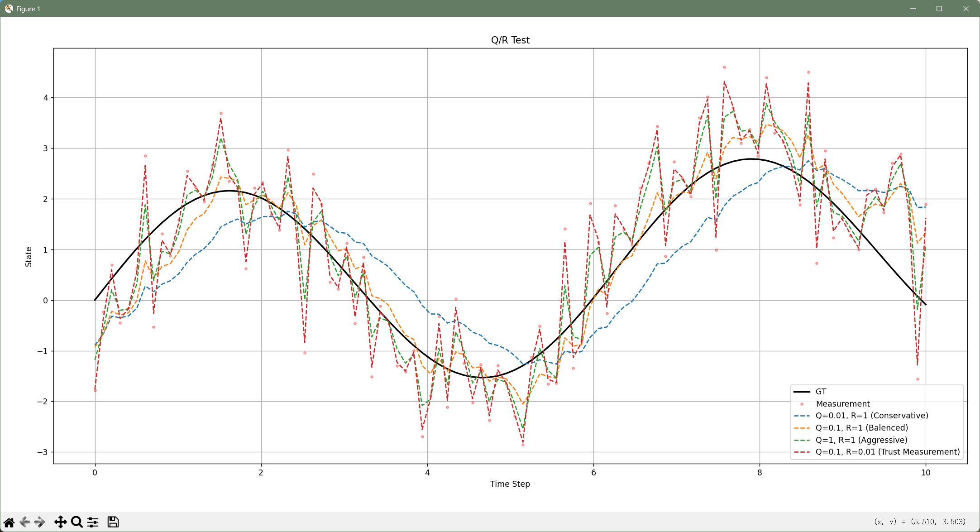The width and height of the screenshot is (980, 532).
Task: Click the y-axis tick label '4'
Action: (45, 98)
